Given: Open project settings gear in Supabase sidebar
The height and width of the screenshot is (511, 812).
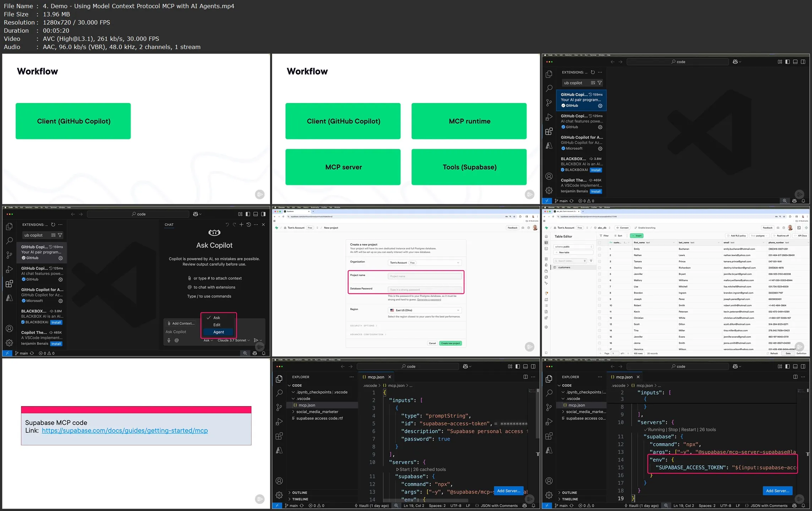Looking at the screenshot, I should click(x=546, y=327).
